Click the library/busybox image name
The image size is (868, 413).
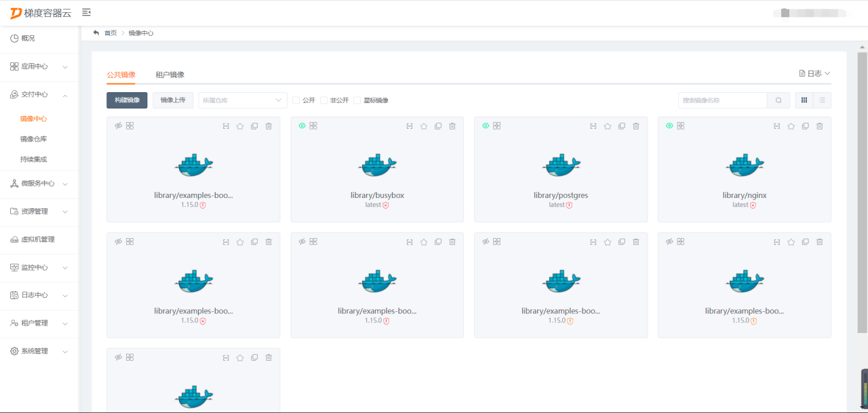pos(377,195)
